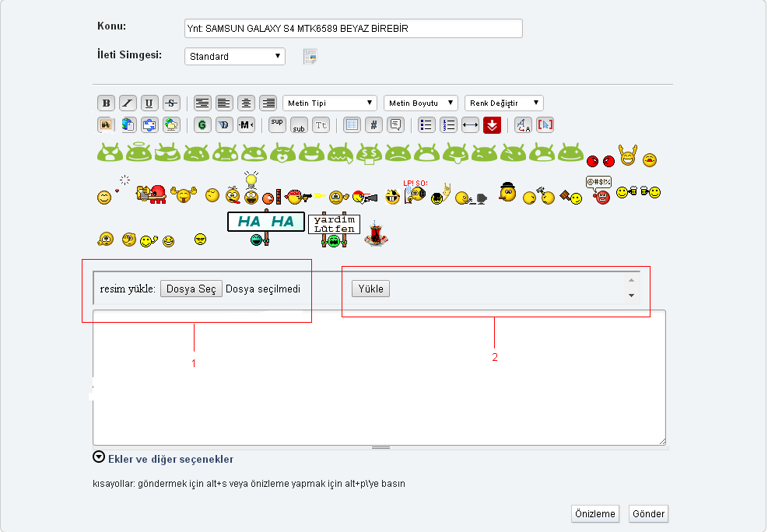Open the Renk Değiştir color dropdown

tap(503, 103)
